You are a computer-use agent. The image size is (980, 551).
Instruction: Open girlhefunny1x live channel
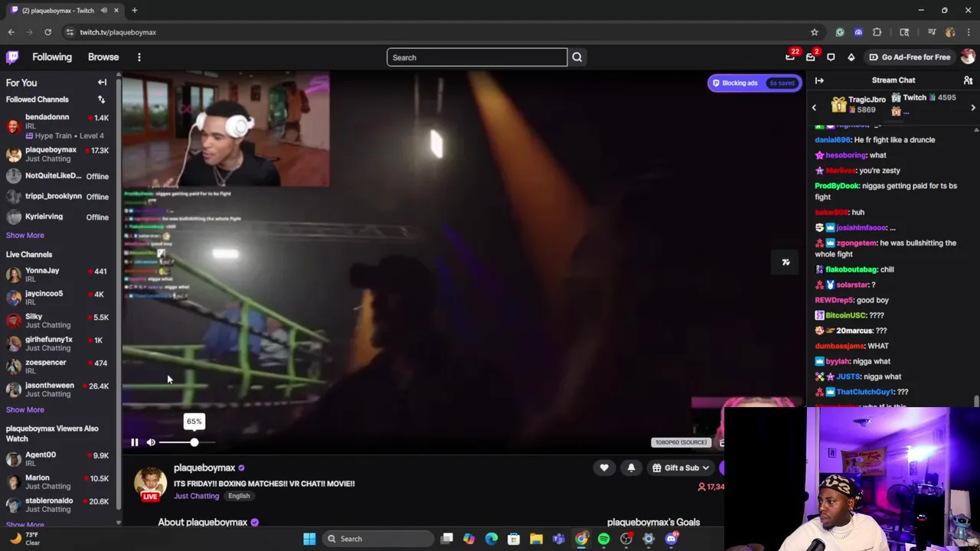tap(57, 344)
